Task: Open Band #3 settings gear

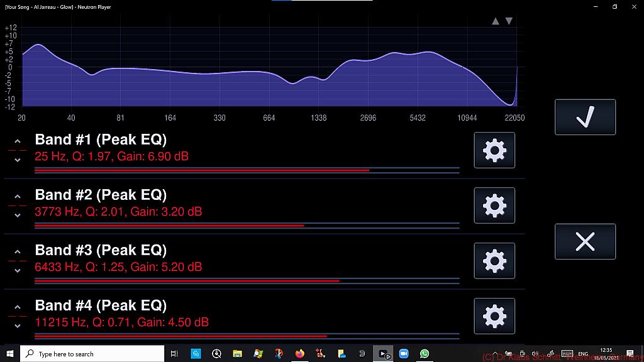Action: point(494,261)
